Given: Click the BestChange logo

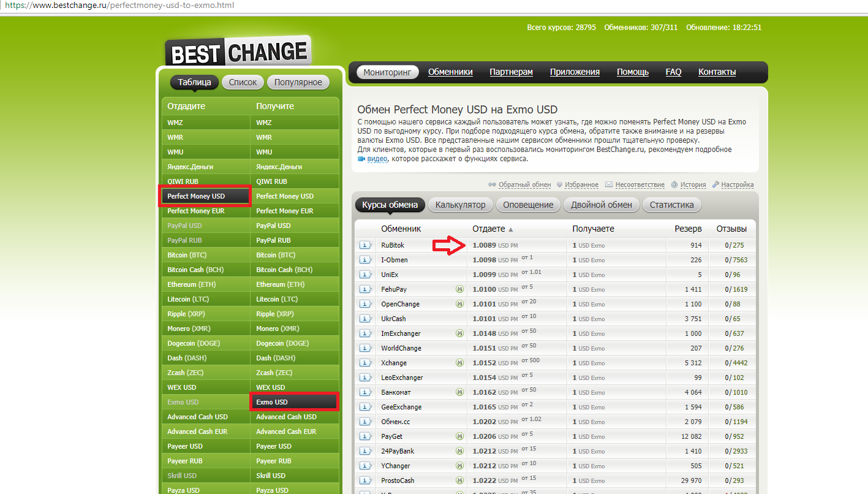Looking at the screenshot, I should click(238, 51).
